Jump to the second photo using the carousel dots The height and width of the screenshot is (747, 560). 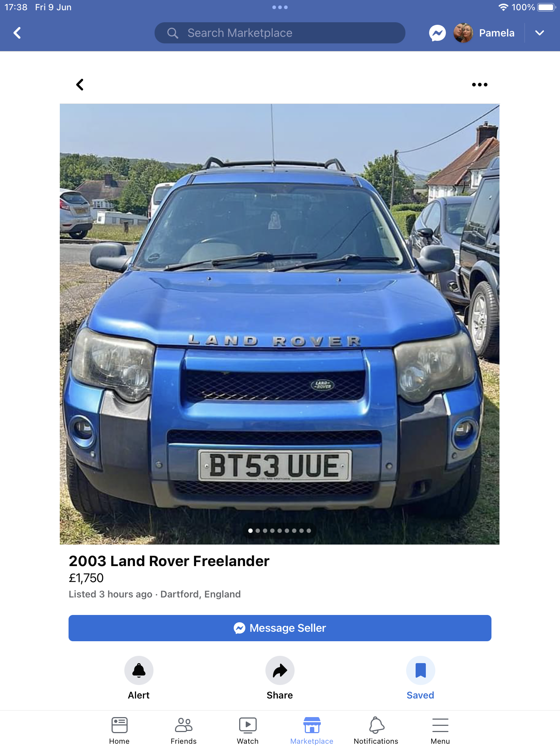click(258, 531)
